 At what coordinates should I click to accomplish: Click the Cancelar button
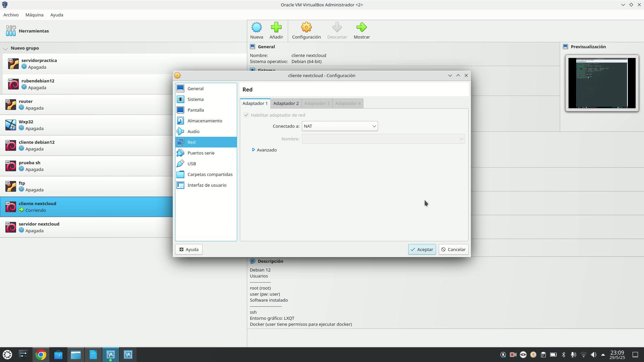point(453,249)
